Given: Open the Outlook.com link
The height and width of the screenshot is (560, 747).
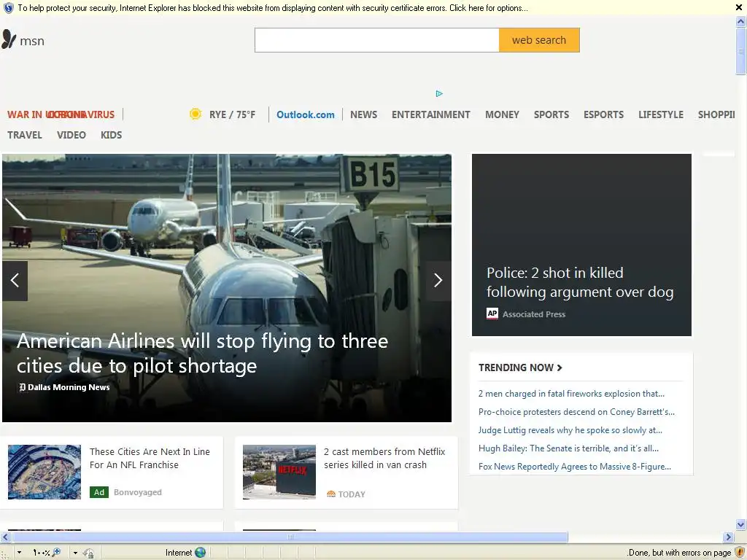Looking at the screenshot, I should click(306, 114).
